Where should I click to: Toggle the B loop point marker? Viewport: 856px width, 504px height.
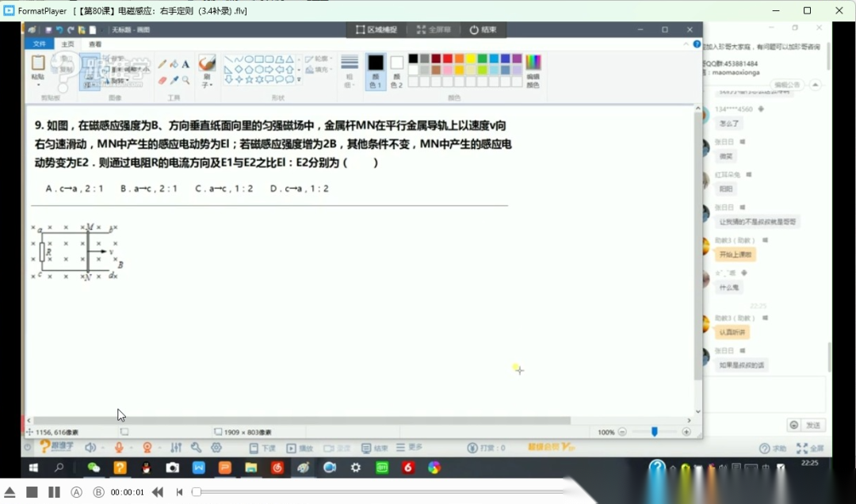(x=98, y=492)
